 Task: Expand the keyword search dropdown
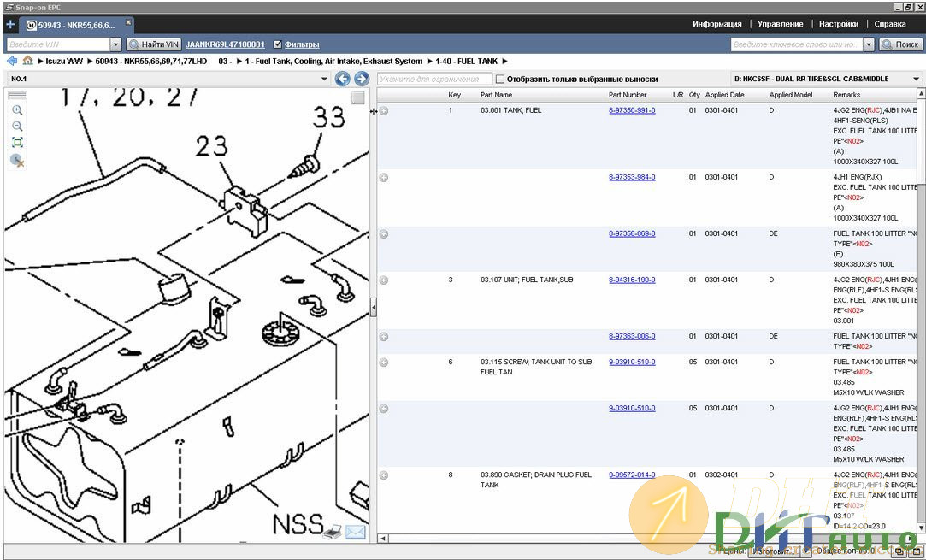click(x=869, y=44)
